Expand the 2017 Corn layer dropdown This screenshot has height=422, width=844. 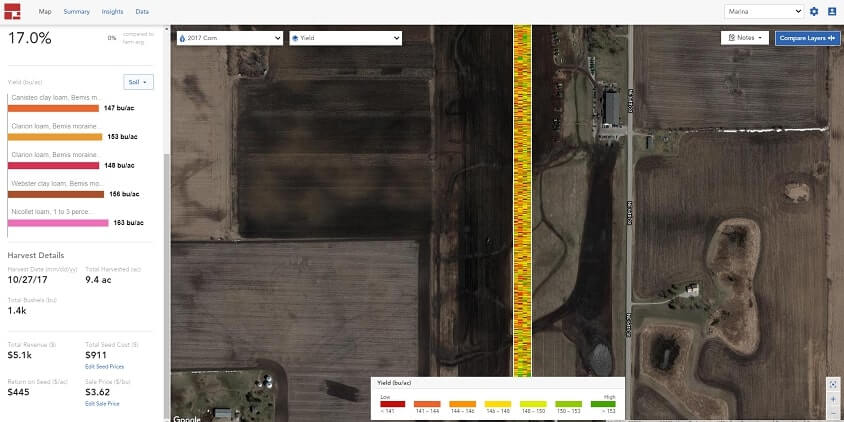click(230, 38)
